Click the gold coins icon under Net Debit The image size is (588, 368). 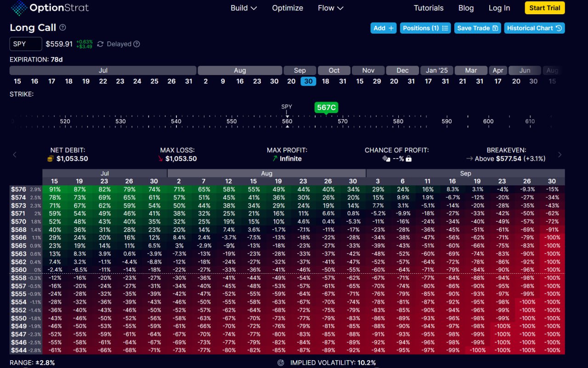point(51,159)
